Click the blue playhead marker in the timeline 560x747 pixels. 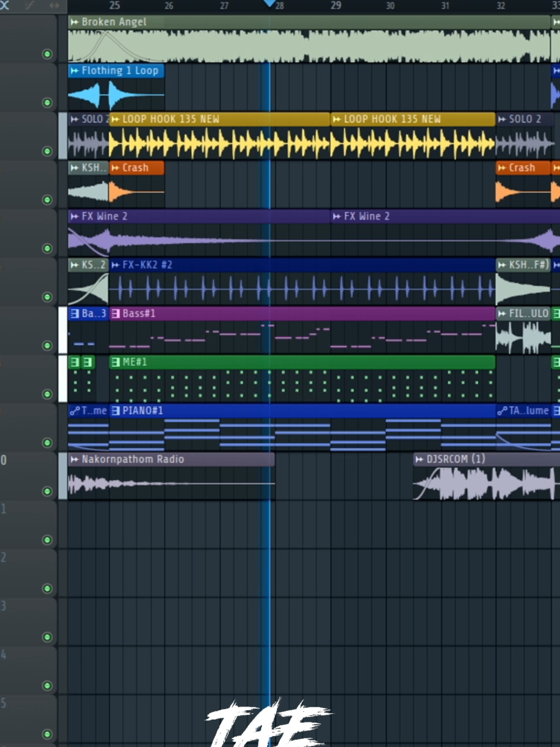coord(269,3)
